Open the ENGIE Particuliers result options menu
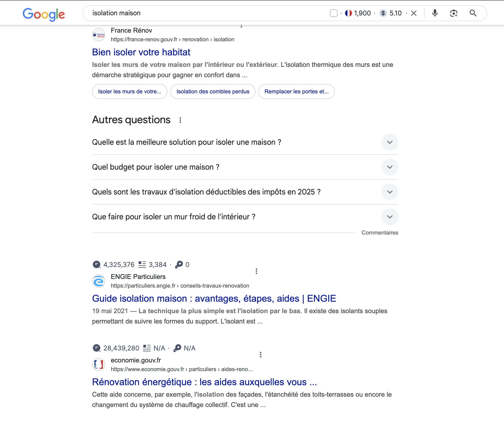 [256, 271]
